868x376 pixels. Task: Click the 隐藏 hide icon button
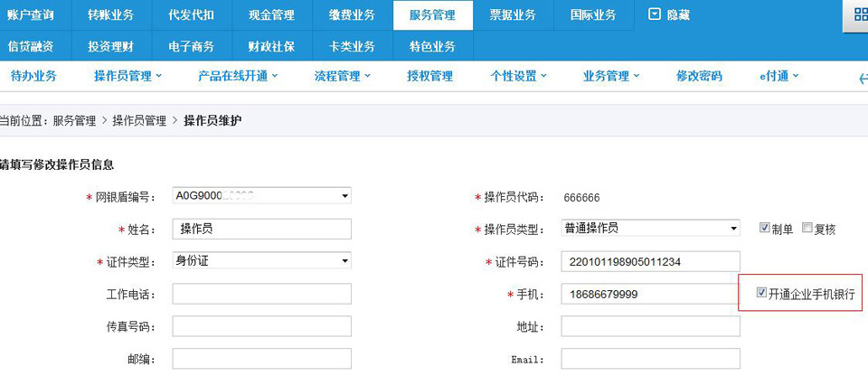tap(656, 14)
